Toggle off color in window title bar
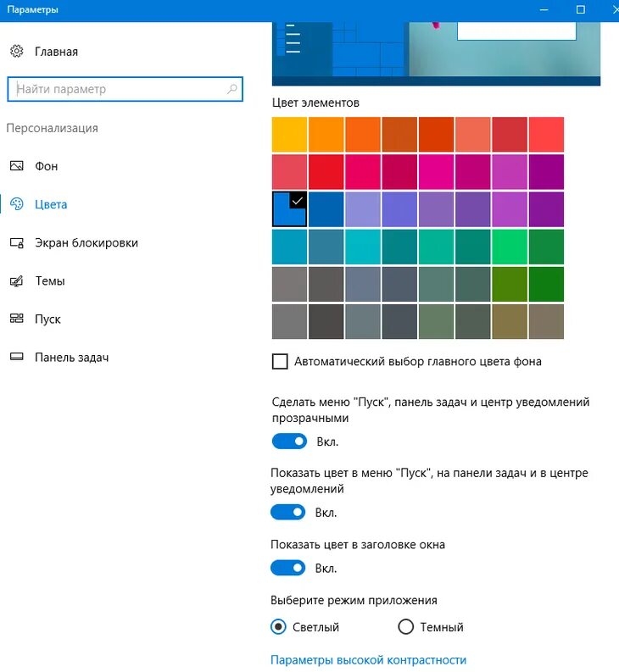Viewport: 619px width, 672px height. (x=287, y=568)
